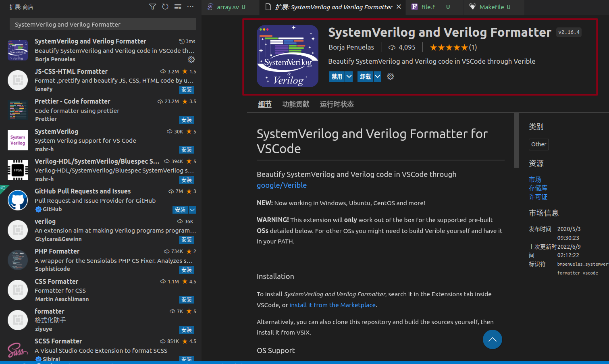This screenshot has width=609, height=364.
Task: Install the CSS Formatter extension
Action: [187, 300]
